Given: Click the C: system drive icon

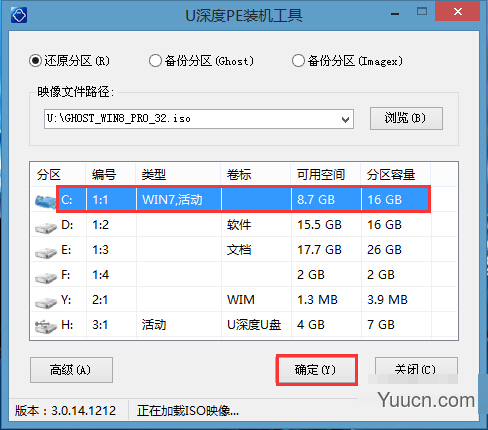Looking at the screenshot, I should (x=45, y=202).
